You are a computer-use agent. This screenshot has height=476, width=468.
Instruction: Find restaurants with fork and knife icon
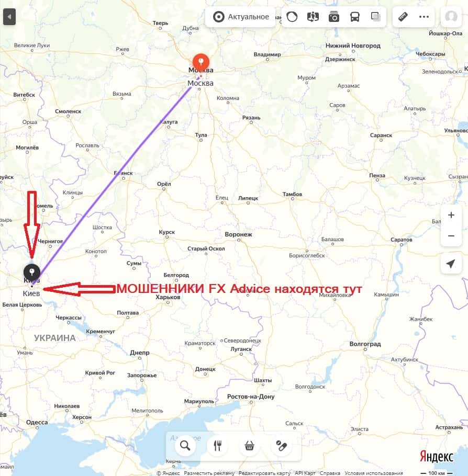(x=217, y=446)
